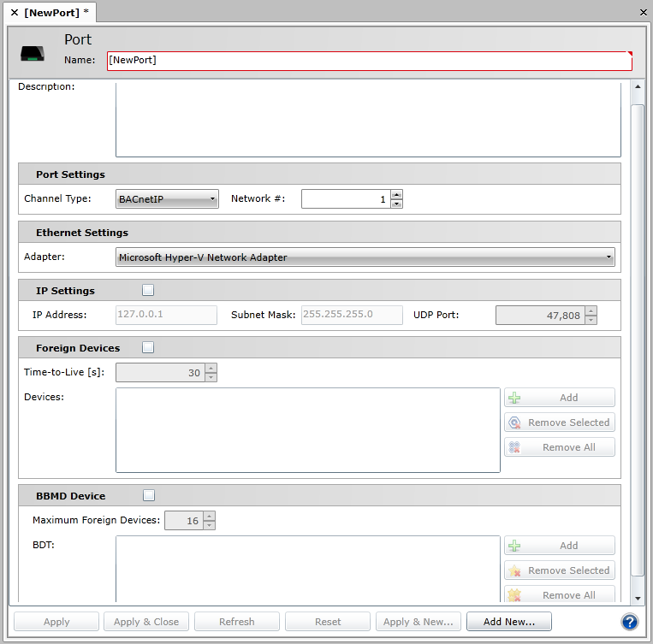The height and width of the screenshot is (644, 653).
Task: Close the NewPort tab with X icon
Action: coord(15,13)
